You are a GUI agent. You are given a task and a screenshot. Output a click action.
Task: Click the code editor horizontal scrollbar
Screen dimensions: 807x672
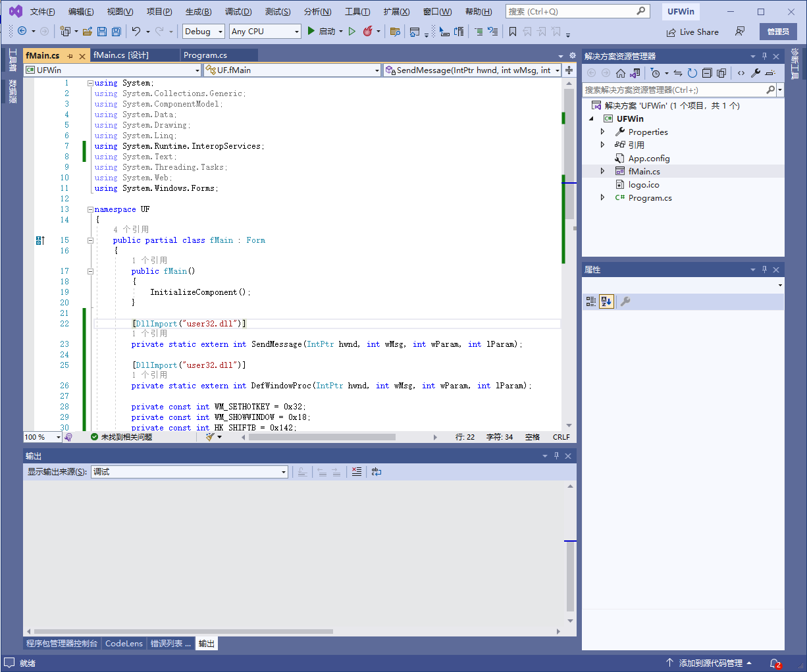click(322, 437)
